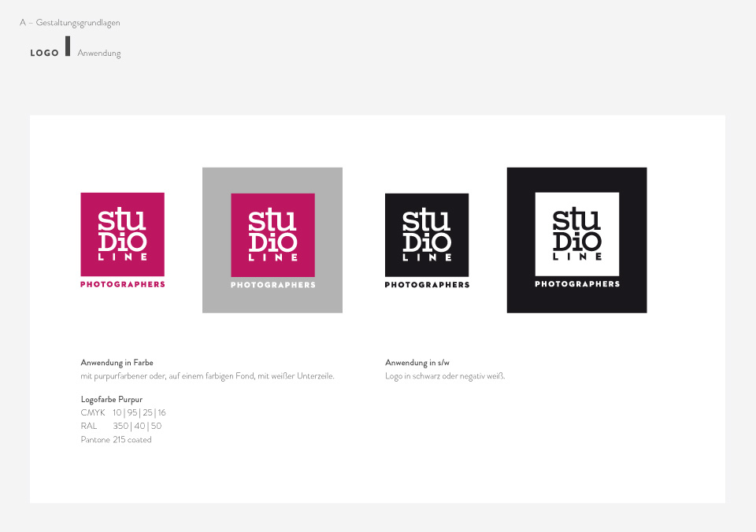Screen dimensions: 756x532
Task: Click white PHOTOGRAPHERS text on gray square
Action: (273, 285)
